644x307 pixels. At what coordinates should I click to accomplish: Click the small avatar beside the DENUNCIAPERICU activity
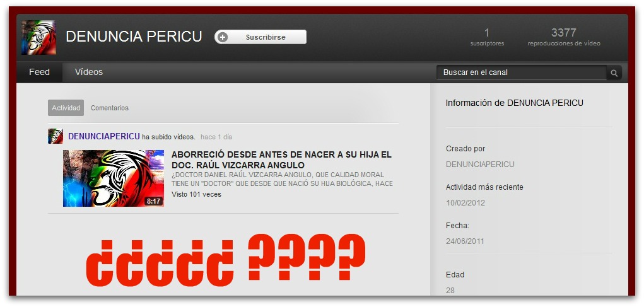56,136
